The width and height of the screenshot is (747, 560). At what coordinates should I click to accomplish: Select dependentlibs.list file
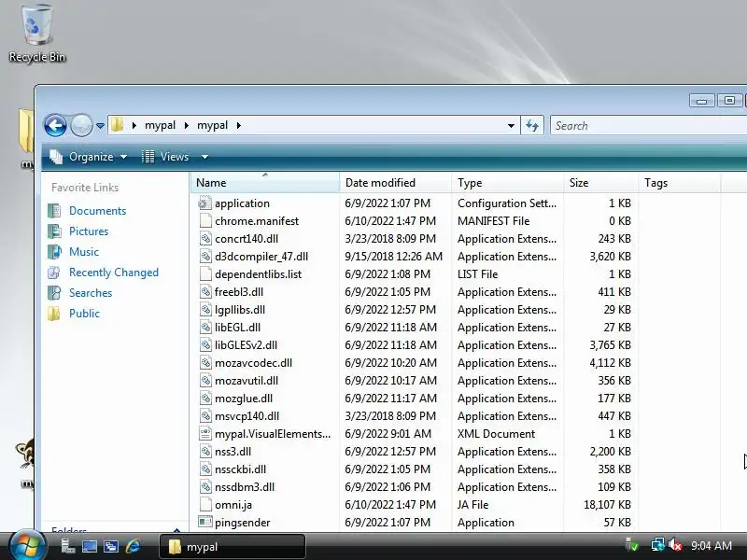pyautogui.click(x=259, y=274)
